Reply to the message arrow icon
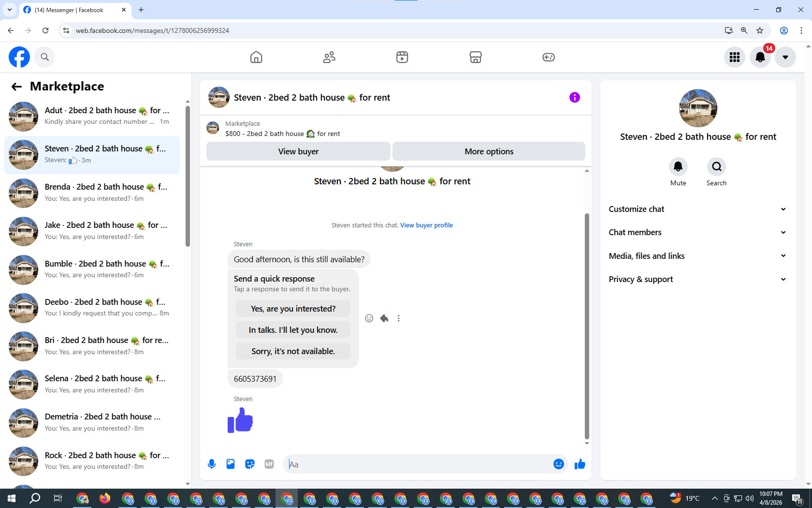 pos(384,318)
